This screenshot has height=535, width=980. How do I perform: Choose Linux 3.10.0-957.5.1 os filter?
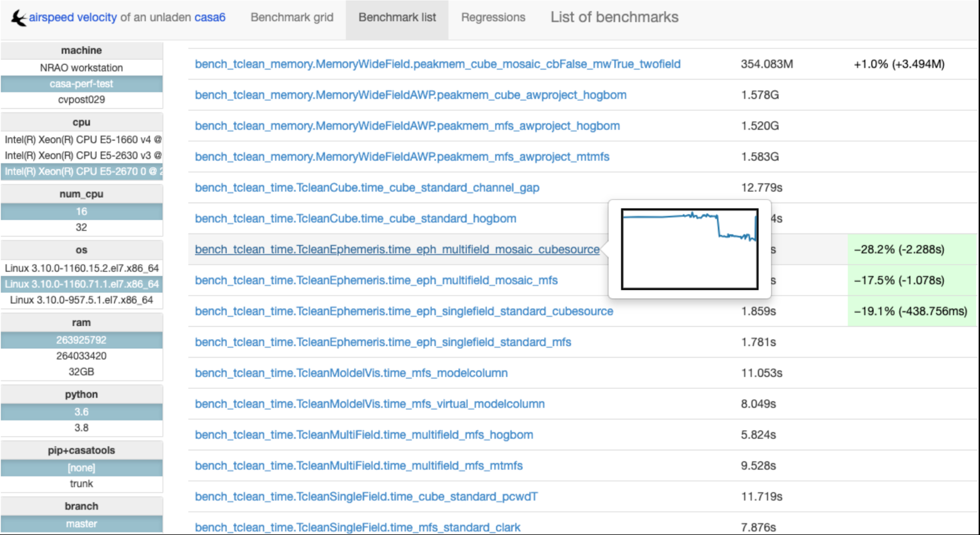pos(81,300)
